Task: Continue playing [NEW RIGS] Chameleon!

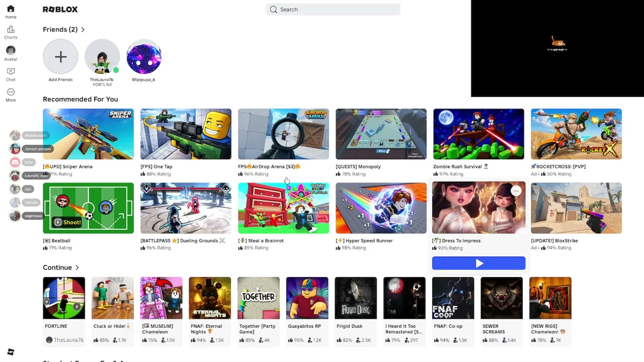Action: pyautogui.click(x=550, y=298)
